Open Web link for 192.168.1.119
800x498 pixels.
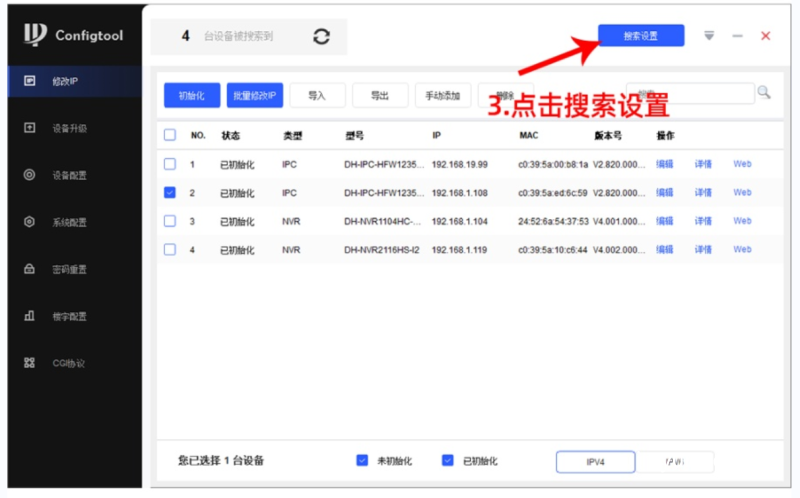coord(742,250)
